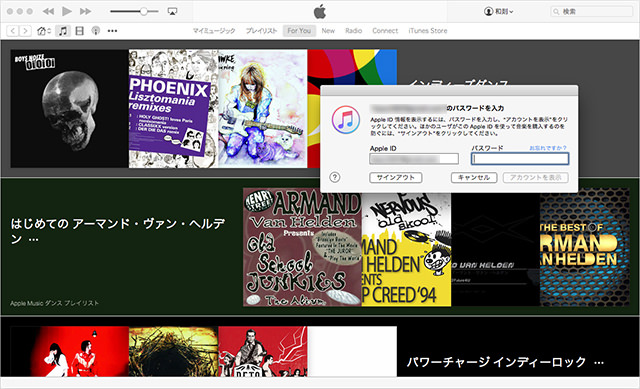Open the パワーチャージ インディーロック playlist title

(x=505, y=362)
